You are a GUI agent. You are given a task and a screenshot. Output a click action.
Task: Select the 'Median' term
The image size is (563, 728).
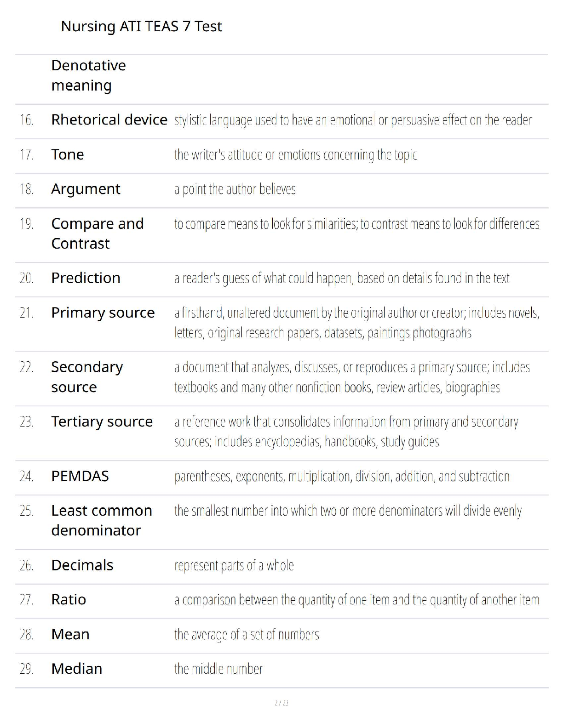point(77,669)
